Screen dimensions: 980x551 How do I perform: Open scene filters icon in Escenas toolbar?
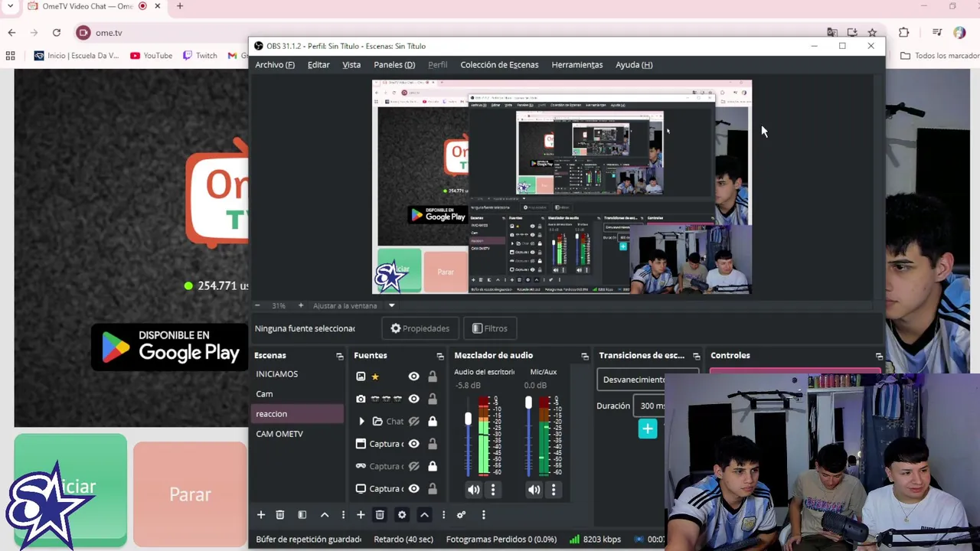pyautogui.click(x=302, y=515)
